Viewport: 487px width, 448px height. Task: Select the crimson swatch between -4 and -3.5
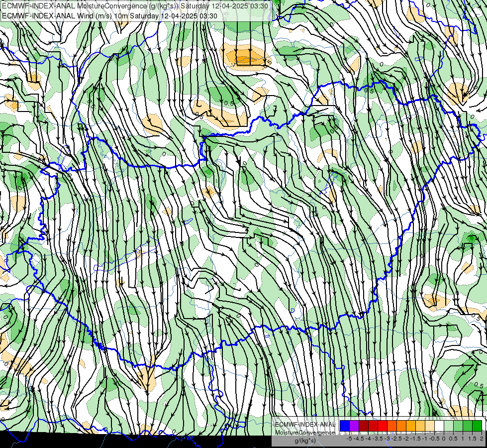point(373,426)
